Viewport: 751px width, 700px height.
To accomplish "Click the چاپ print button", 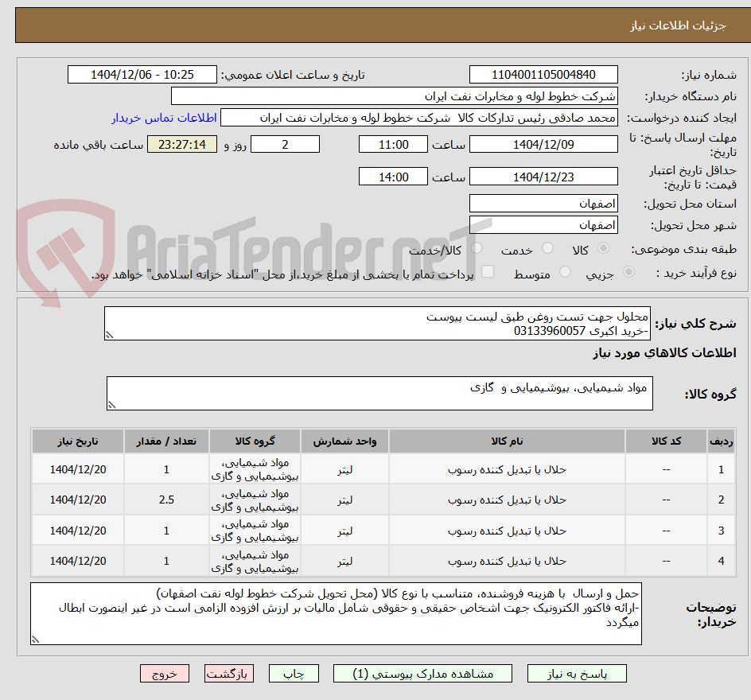I will [294, 674].
